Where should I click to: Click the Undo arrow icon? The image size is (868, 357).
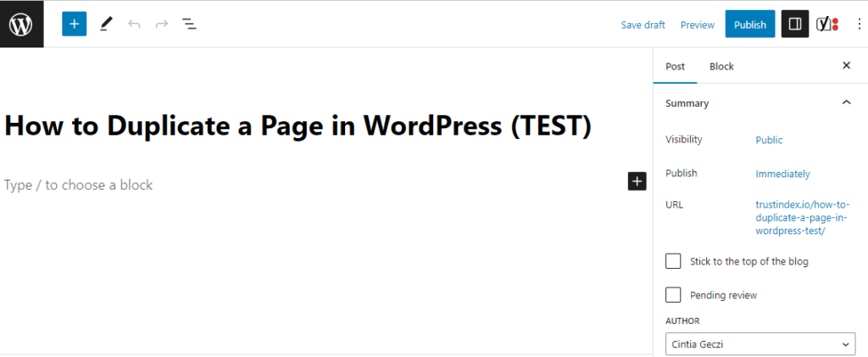coord(134,24)
